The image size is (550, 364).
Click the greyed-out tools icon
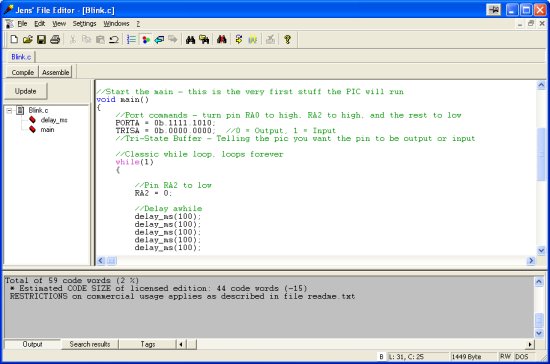(x=270, y=39)
